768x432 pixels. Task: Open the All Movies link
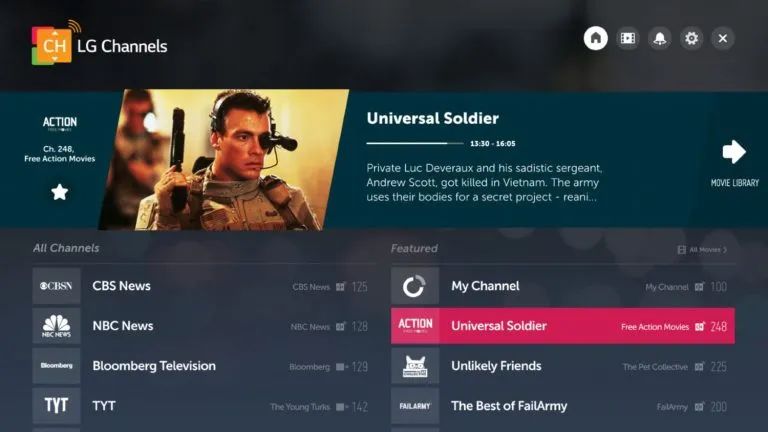tap(702, 250)
